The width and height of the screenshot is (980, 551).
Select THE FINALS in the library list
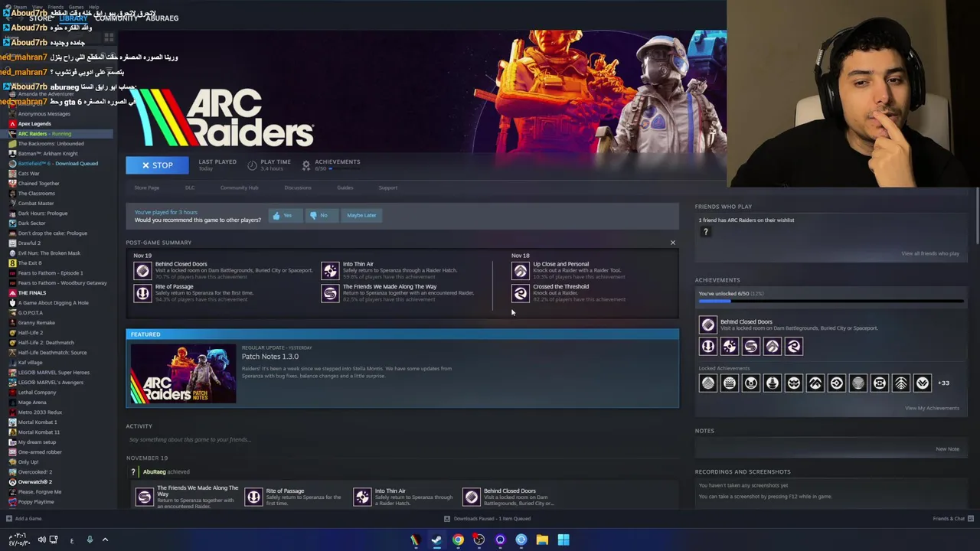(x=32, y=293)
